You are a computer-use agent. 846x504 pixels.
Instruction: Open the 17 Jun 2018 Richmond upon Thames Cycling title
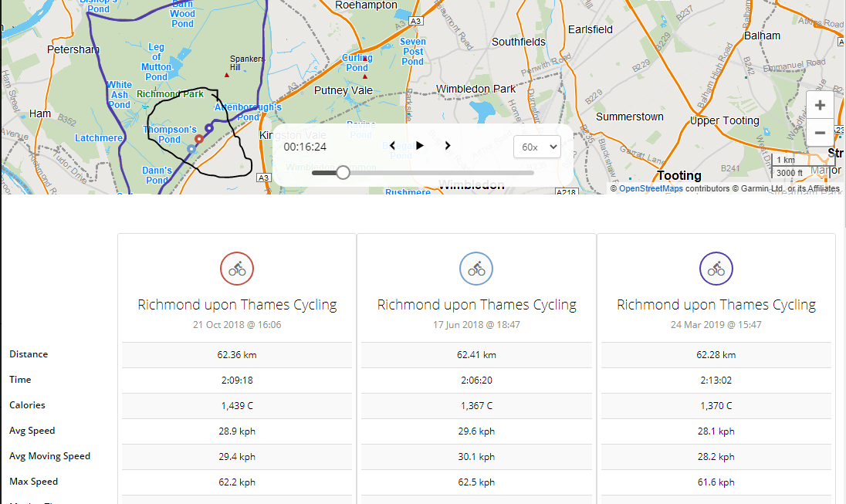tap(476, 305)
